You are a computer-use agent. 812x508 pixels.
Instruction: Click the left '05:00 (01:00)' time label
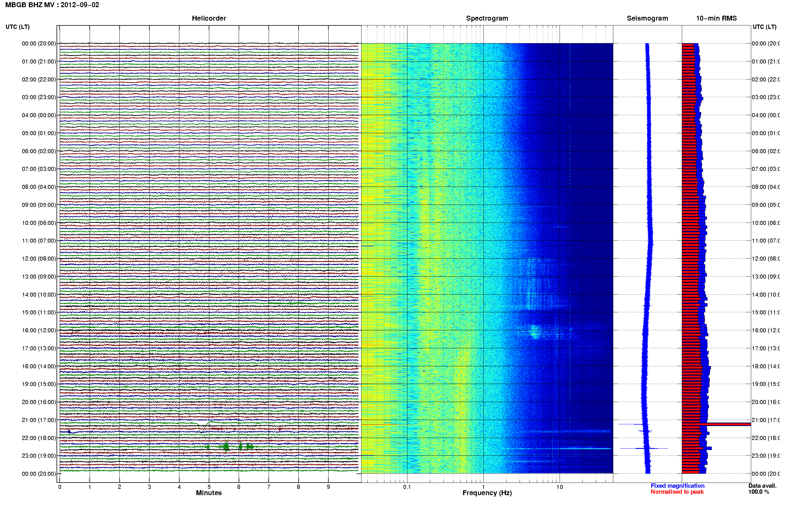[x=39, y=133]
